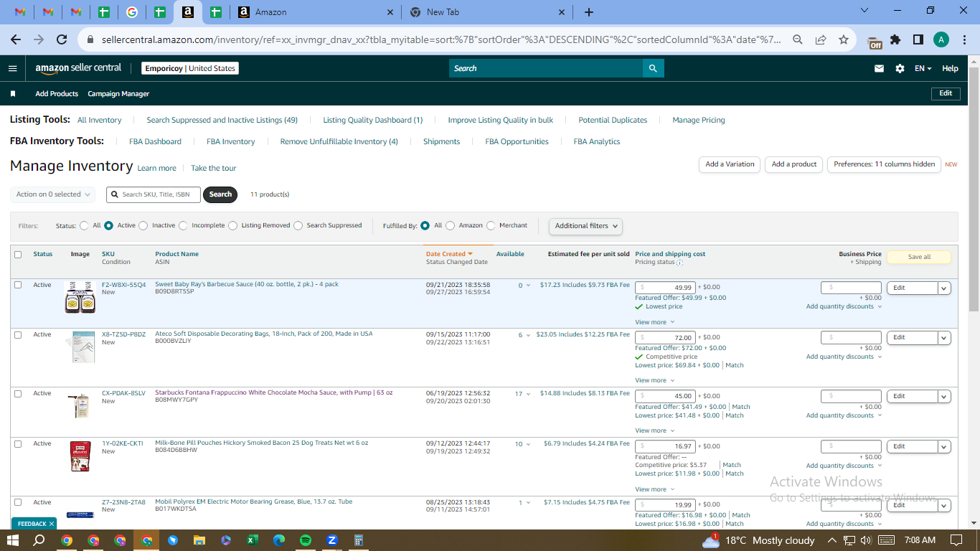Go back with the browser back arrow
The image size is (980, 551).
point(16,40)
